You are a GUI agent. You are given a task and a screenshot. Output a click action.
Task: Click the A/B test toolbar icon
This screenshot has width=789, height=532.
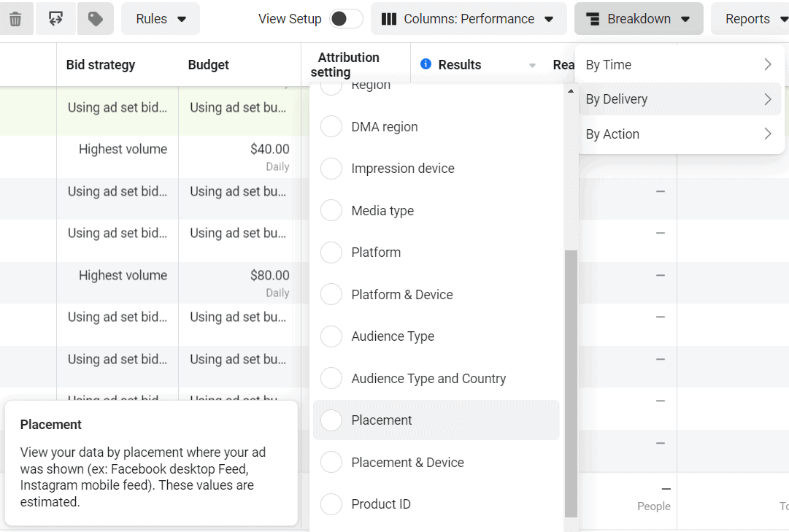tap(55, 18)
